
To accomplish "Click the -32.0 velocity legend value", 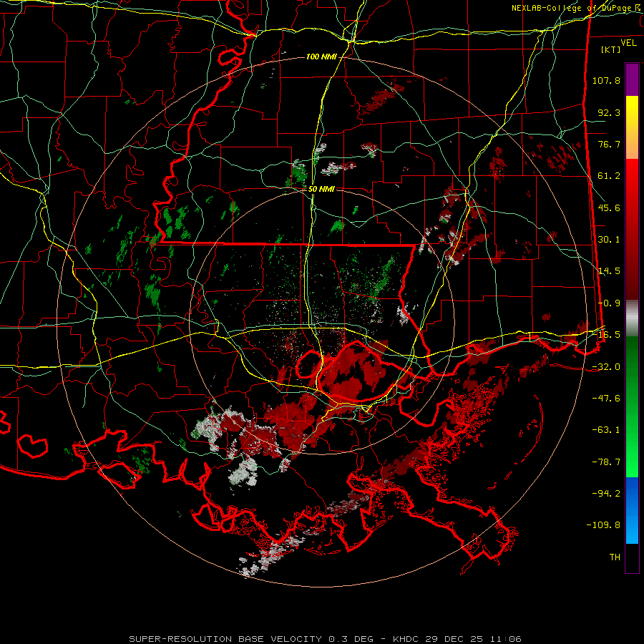I will pyautogui.click(x=606, y=367).
